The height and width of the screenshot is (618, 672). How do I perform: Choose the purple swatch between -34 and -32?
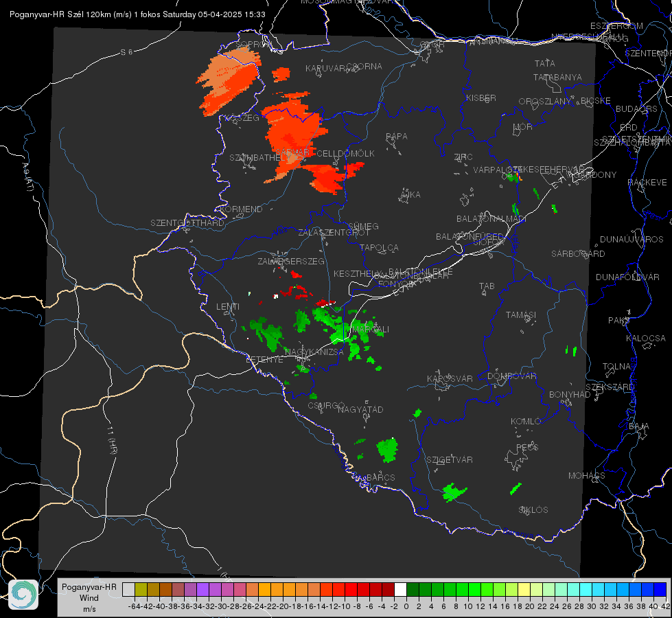pyautogui.click(x=202, y=589)
